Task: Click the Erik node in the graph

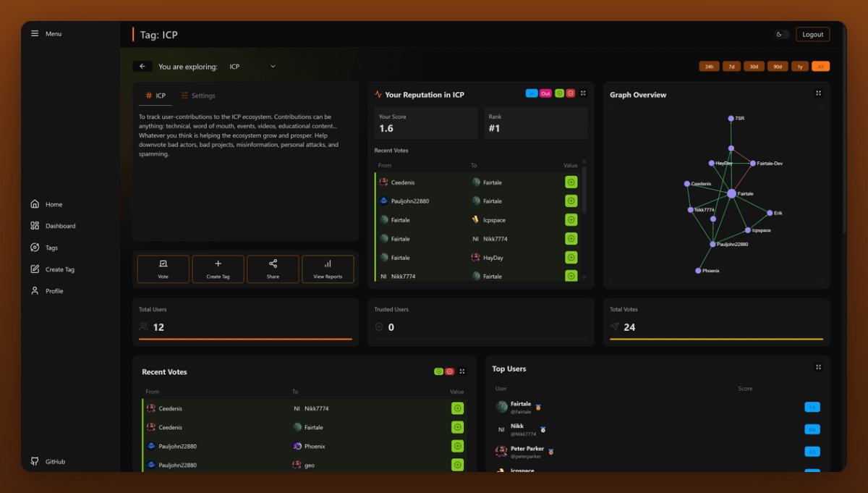Action: [769, 213]
